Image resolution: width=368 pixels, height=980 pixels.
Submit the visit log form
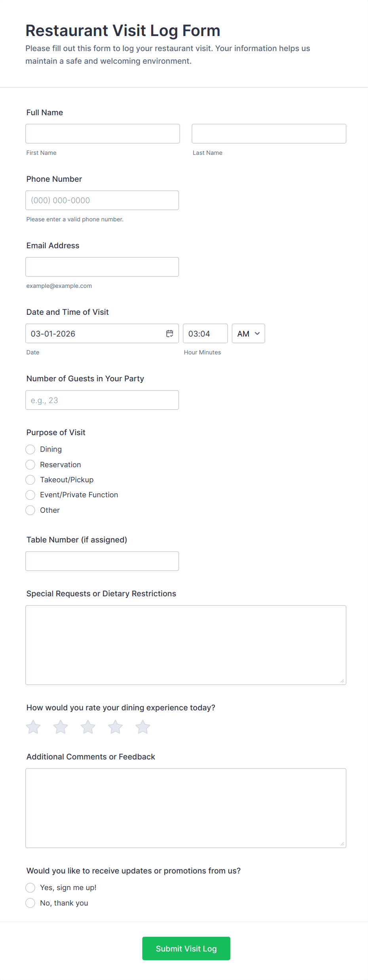click(186, 948)
